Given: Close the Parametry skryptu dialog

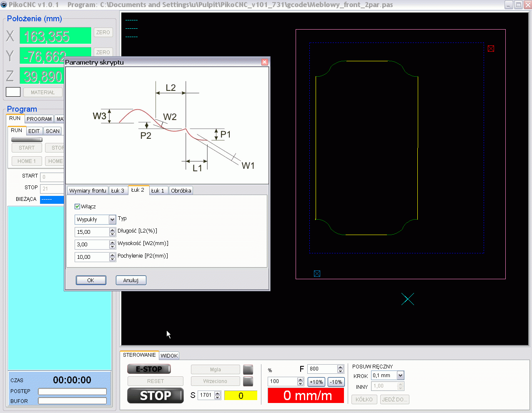Looking at the screenshot, I should pyautogui.click(x=264, y=62).
